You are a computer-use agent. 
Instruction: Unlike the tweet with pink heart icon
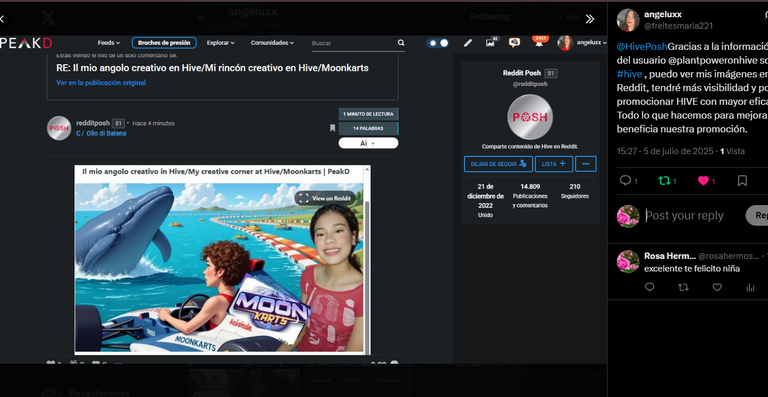(x=703, y=181)
